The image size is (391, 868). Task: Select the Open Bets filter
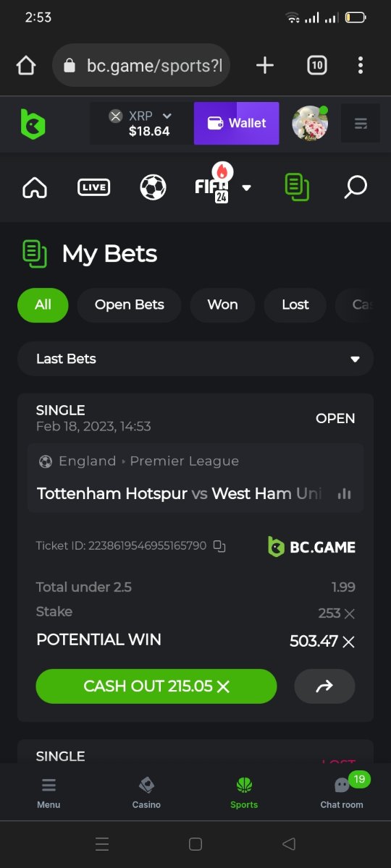coord(129,305)
